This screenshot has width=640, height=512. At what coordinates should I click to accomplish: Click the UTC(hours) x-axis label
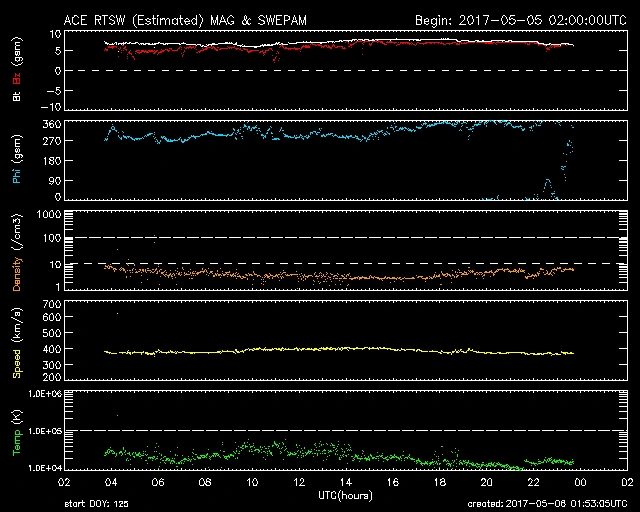click(346, 495)
